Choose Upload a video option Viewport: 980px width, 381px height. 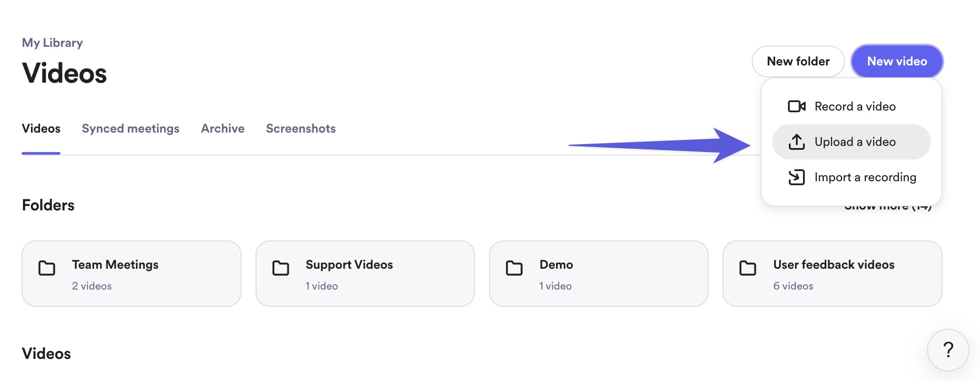point(855,142)
